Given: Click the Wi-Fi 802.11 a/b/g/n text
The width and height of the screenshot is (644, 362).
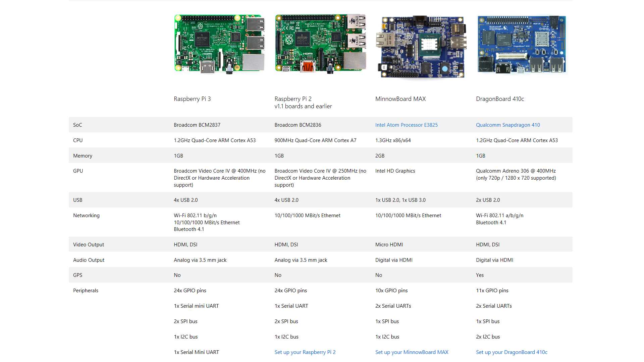Looking at the screenshot, I should [x=499, y=216].
